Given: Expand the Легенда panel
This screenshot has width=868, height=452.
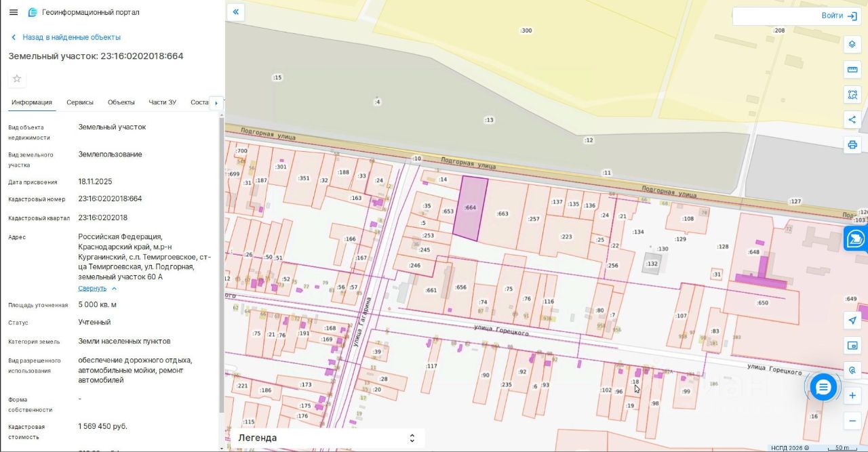Looking at the screenshot, I should coord(325,438).
